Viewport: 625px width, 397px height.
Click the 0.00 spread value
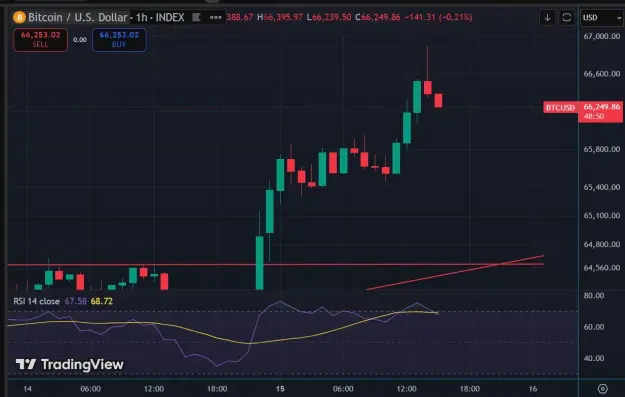click(80, 40)
